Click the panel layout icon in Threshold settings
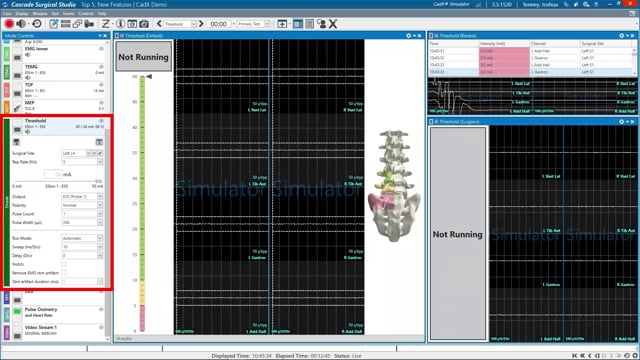The width and height of the screenshot is (640, 360). click(x=99, y=142)
